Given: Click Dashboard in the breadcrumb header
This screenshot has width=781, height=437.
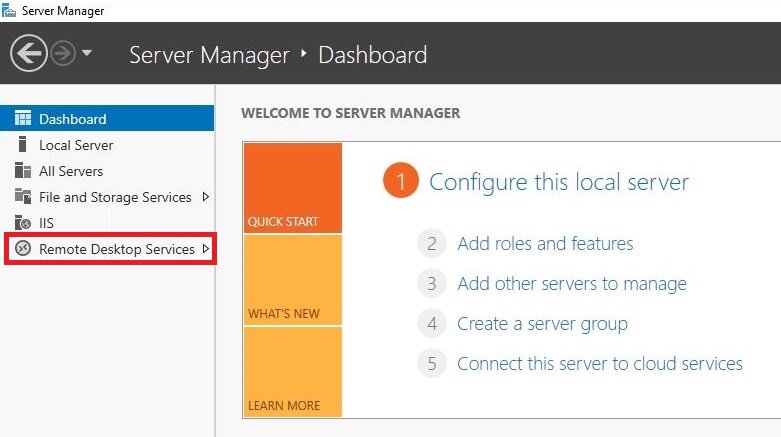Looking at the screenshot, I should click(x=373, y=55).
